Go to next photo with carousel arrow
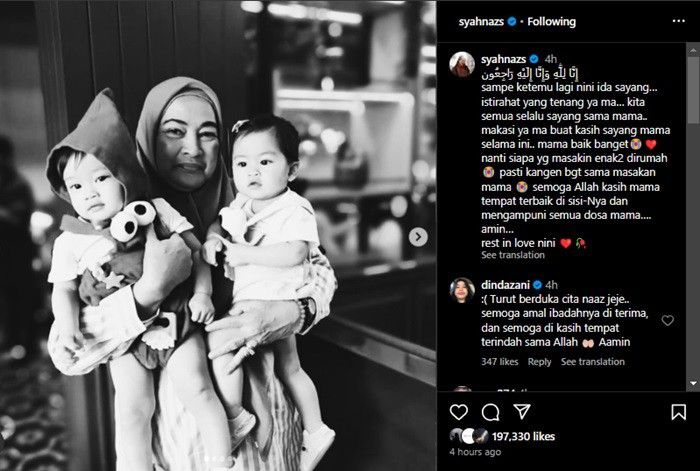The width and height of the screenshot is (700, 471). pos(418,237)
